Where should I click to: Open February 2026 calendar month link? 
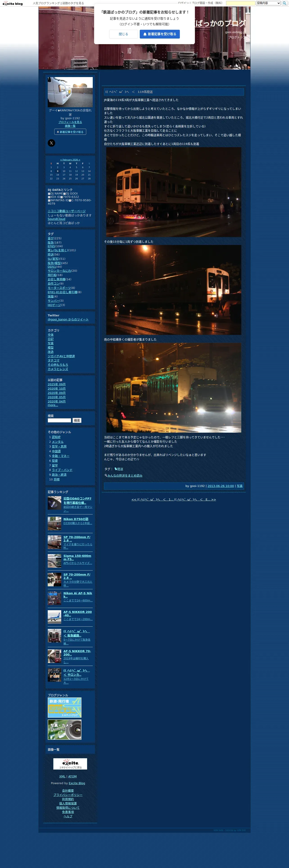coord(70,160)
